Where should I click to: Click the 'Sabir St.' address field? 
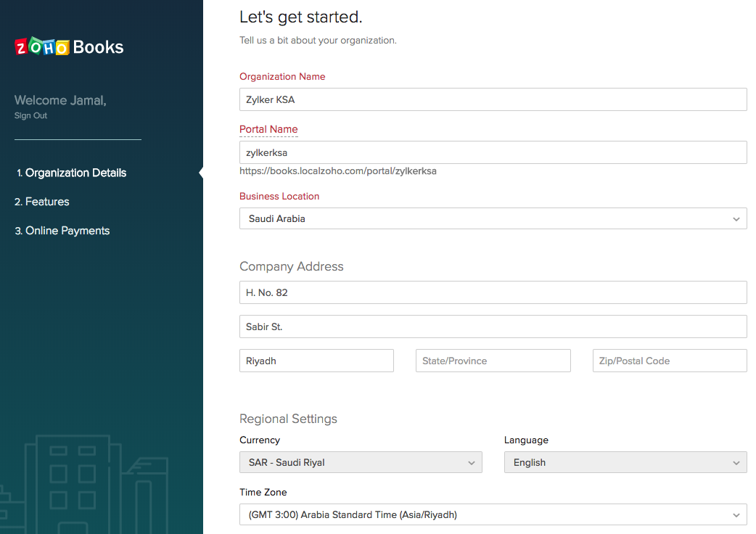click(x=493, y=326)
